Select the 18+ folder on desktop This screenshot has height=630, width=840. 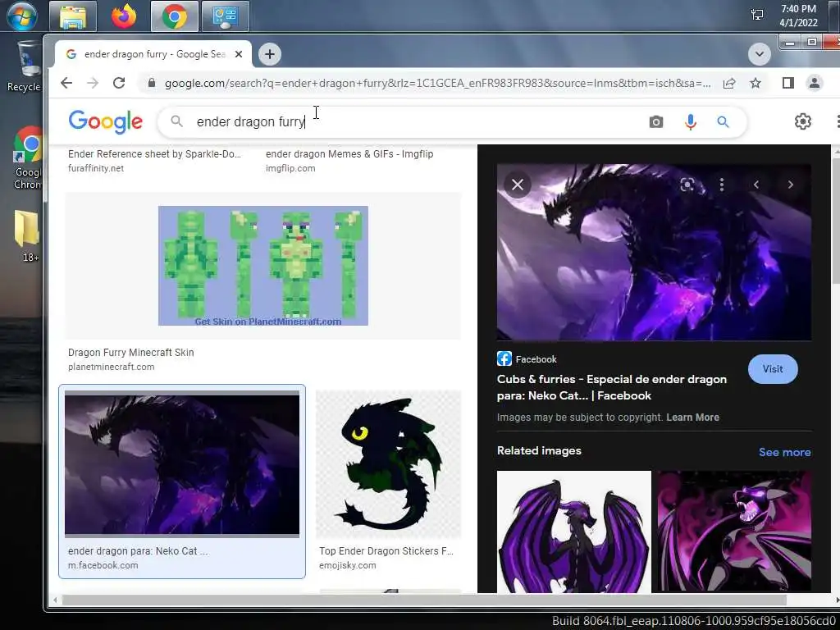coord(28,235)
